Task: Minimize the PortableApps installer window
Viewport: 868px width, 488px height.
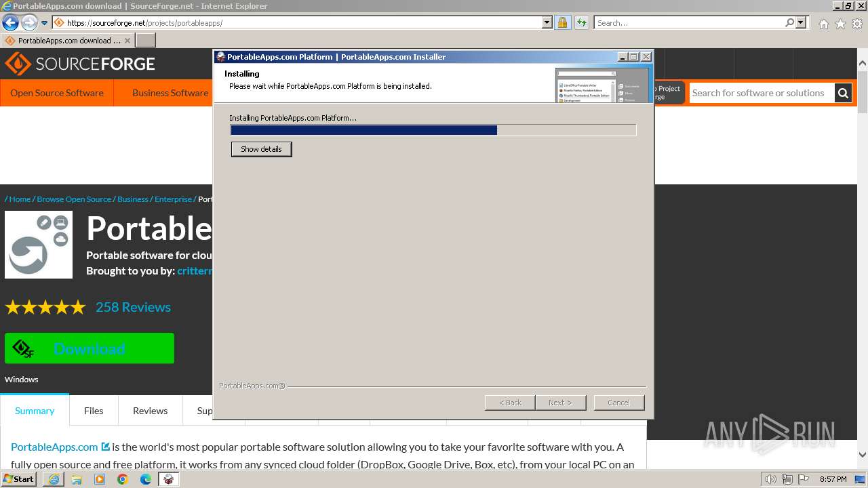Action: 623,57
